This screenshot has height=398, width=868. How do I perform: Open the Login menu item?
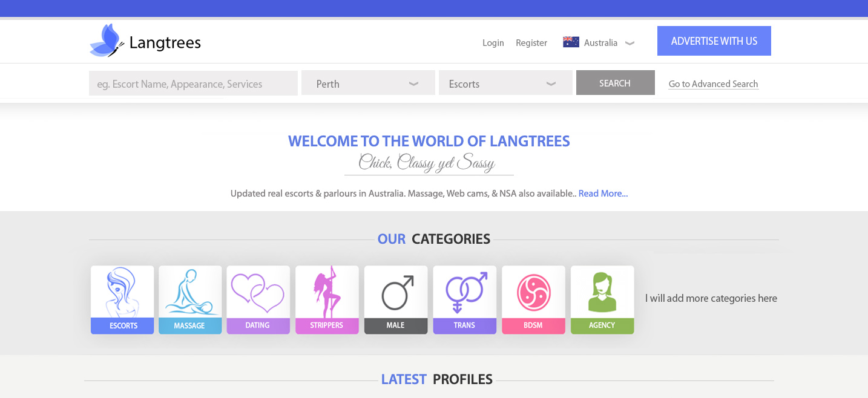click(493, 43)
